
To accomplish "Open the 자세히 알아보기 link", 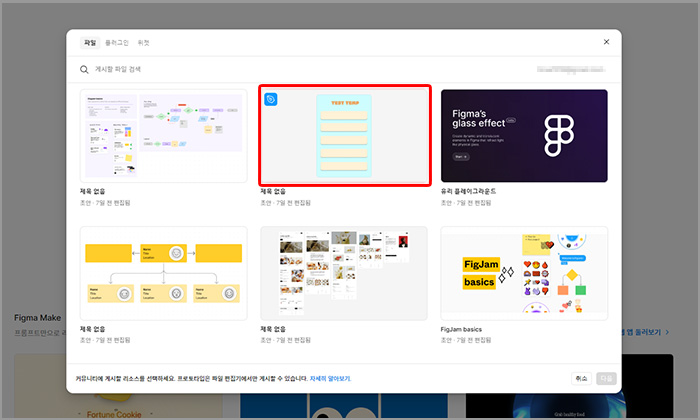I will pos(330,378).
